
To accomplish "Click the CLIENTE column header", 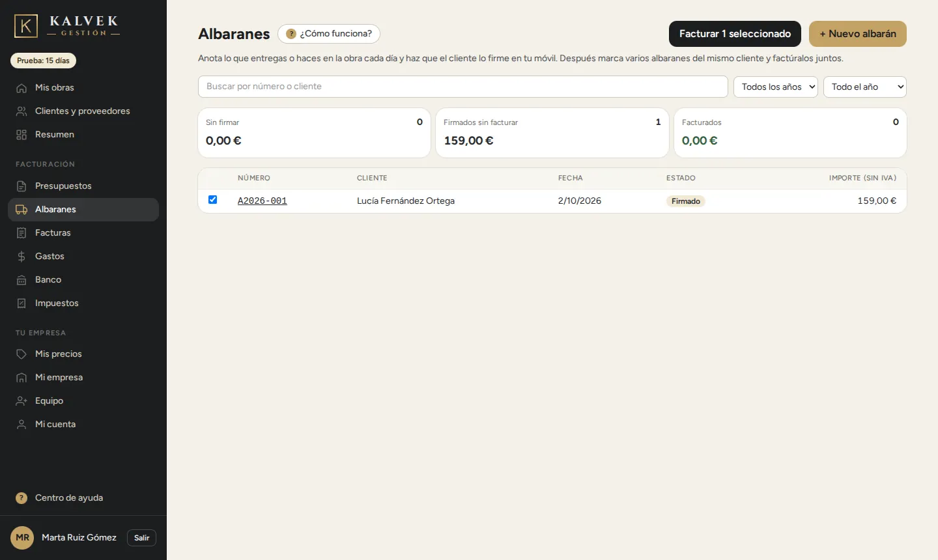I will pos(372,178).
